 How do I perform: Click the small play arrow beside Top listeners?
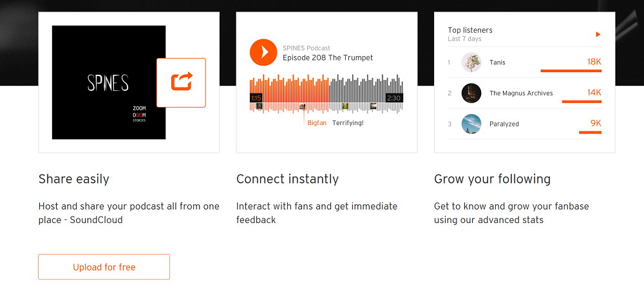click(x=598, y=35)
